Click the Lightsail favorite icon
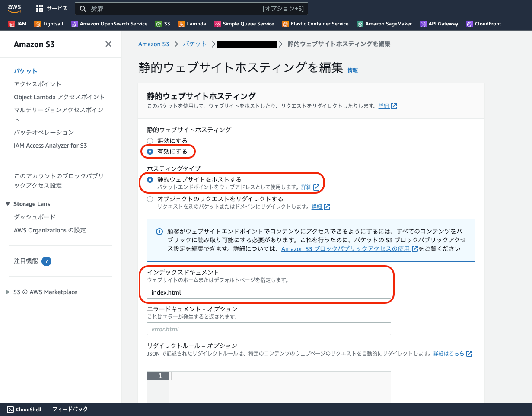The width and height of the screenshot is (532, 416). (x=38, y=24)
